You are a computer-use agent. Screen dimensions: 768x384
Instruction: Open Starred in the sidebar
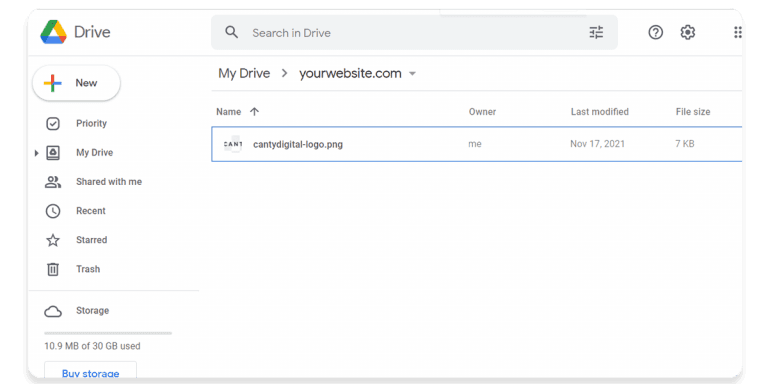[x=92, y=240]
